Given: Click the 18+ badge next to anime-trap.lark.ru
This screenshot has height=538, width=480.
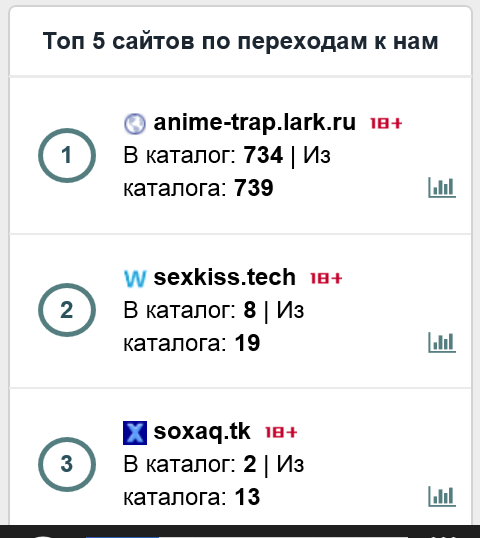Looking at the screenshot, I should coord(386,123).
